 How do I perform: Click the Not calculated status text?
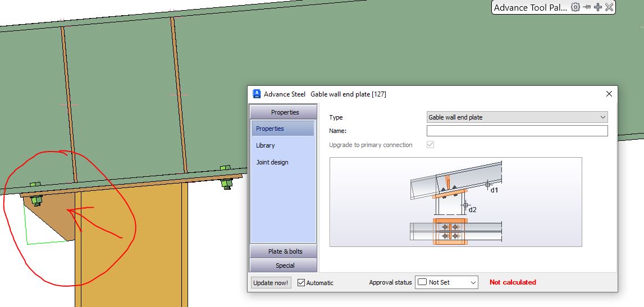point(513,282)
